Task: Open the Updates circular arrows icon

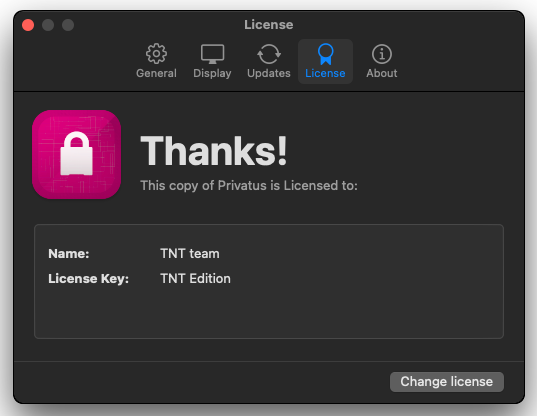Action: click(x=269, y=54)
